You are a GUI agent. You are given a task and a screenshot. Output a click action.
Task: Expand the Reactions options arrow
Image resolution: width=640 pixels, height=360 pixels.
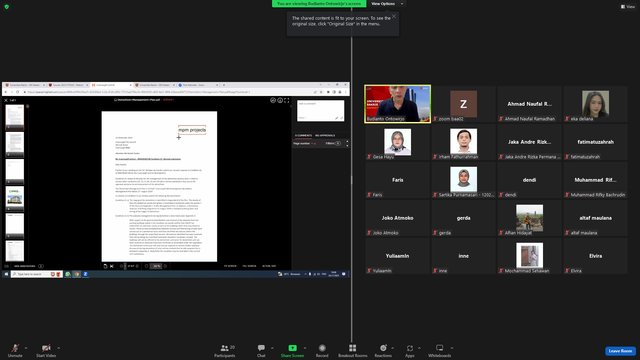point(393,348)
